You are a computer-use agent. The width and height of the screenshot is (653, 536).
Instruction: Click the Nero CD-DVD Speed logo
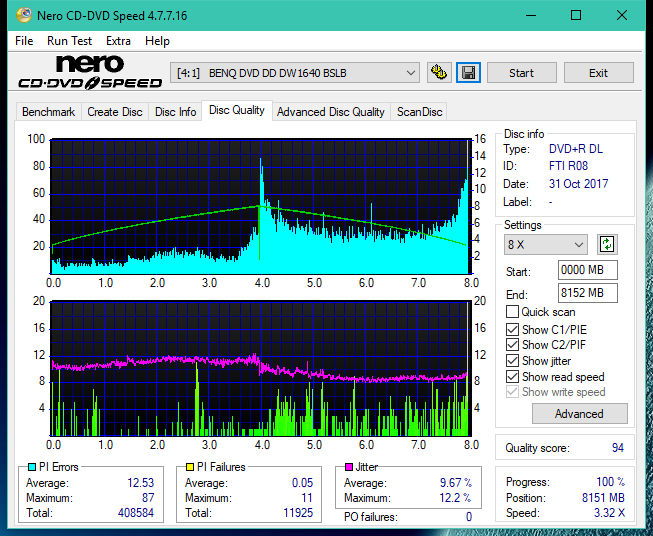click(x=90, y=73)
